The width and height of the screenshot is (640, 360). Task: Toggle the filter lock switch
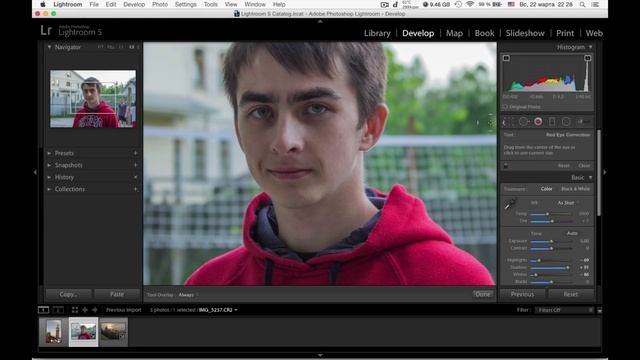(600, 310)
